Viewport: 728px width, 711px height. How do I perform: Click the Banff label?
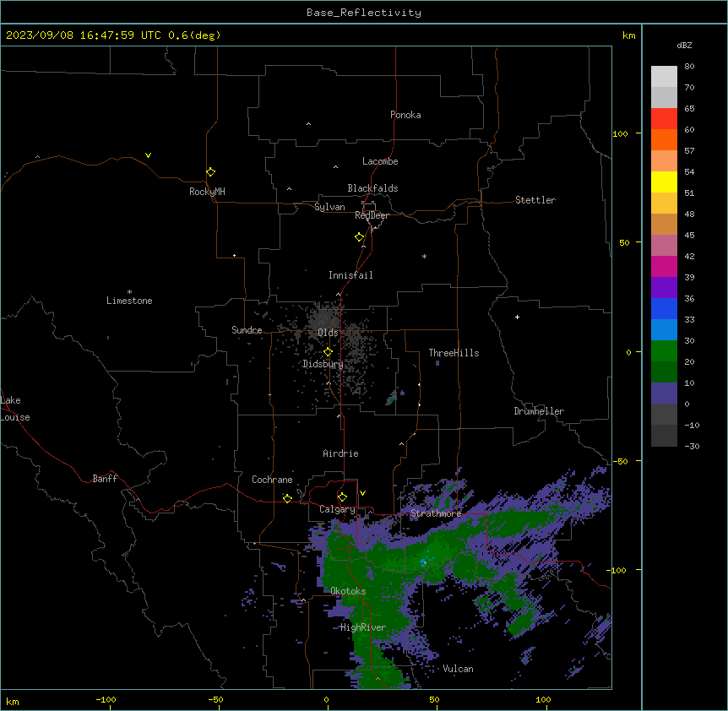pyautogui.click(x=105, y=479)
